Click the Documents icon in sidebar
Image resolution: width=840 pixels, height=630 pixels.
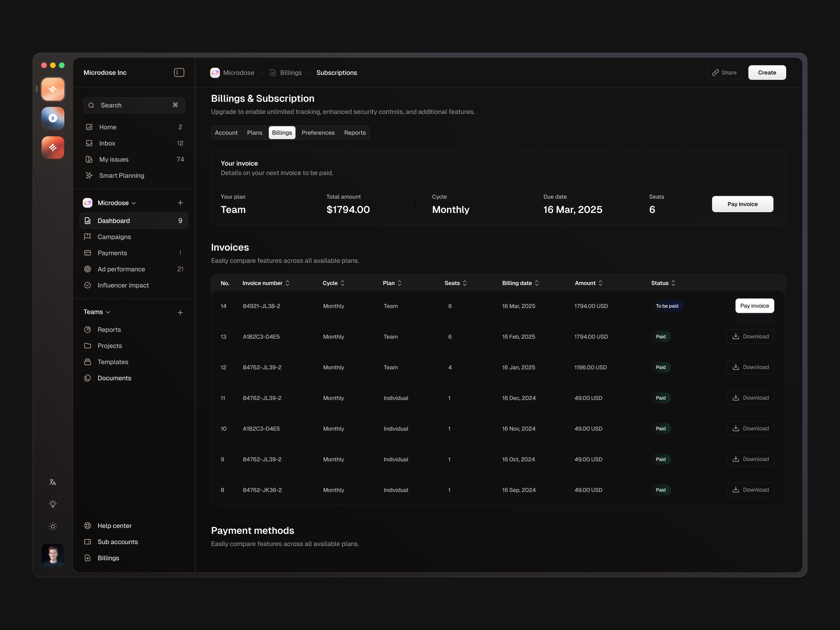pyautogui.click(x=88, y=378)
